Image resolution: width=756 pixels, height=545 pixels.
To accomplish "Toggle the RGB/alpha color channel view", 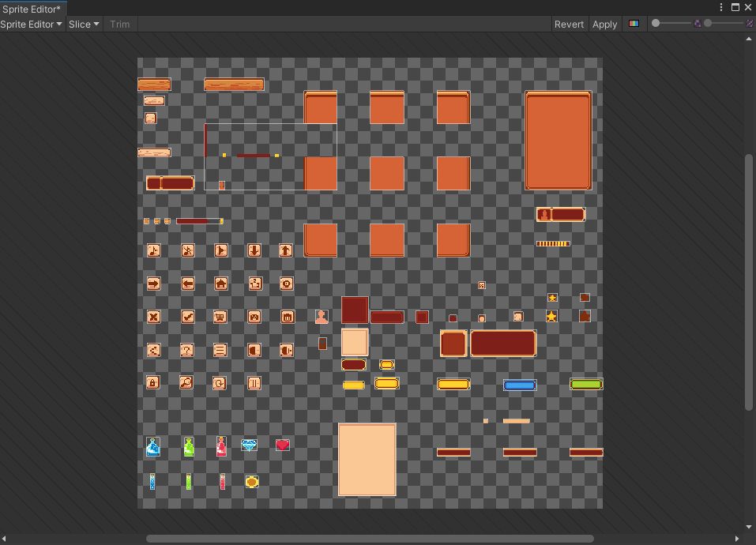I will click(x=634, y=24).
